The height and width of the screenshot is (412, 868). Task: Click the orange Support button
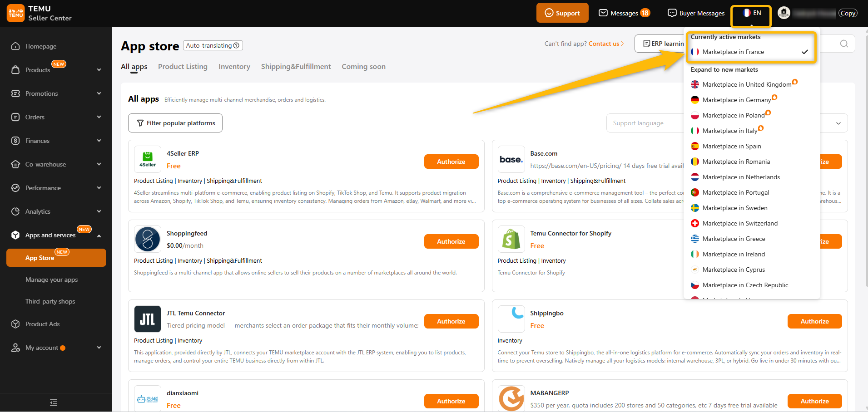pos(562,13)
